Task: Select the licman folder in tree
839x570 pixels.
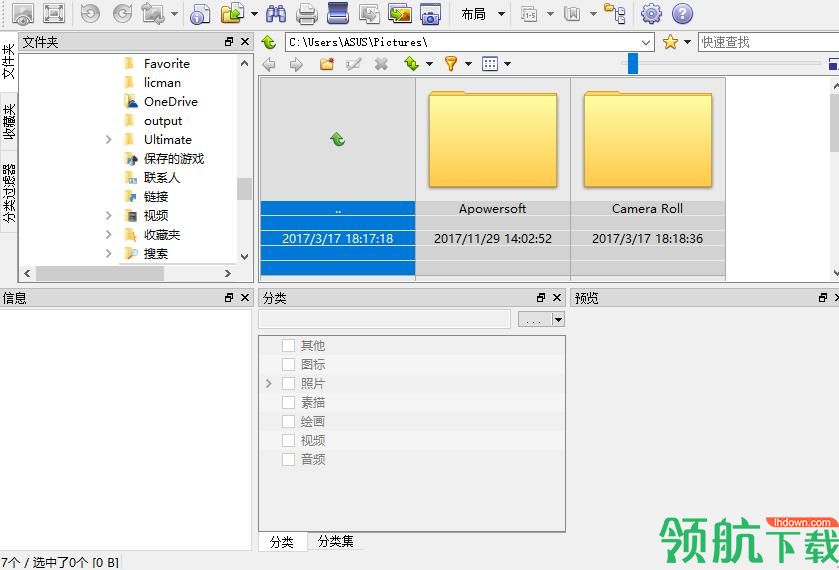Action: click(x=162, y=82)
